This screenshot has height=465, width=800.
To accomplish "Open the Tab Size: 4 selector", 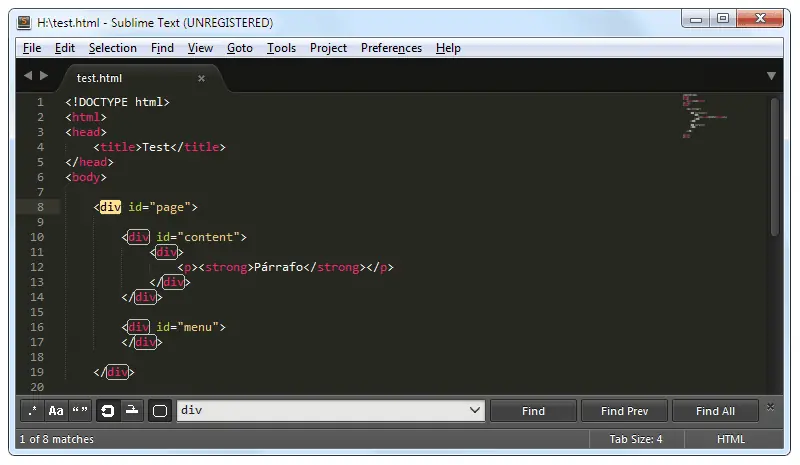I will tap(636, 439).
